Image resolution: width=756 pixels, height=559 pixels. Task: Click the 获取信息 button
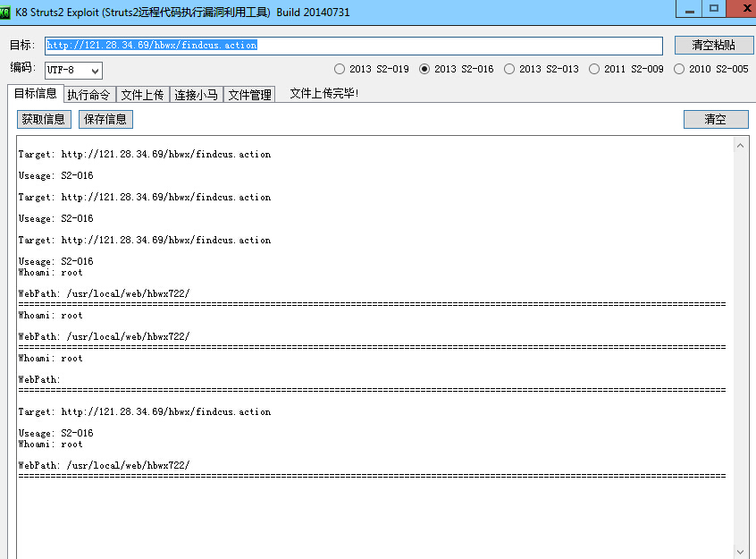44,119
